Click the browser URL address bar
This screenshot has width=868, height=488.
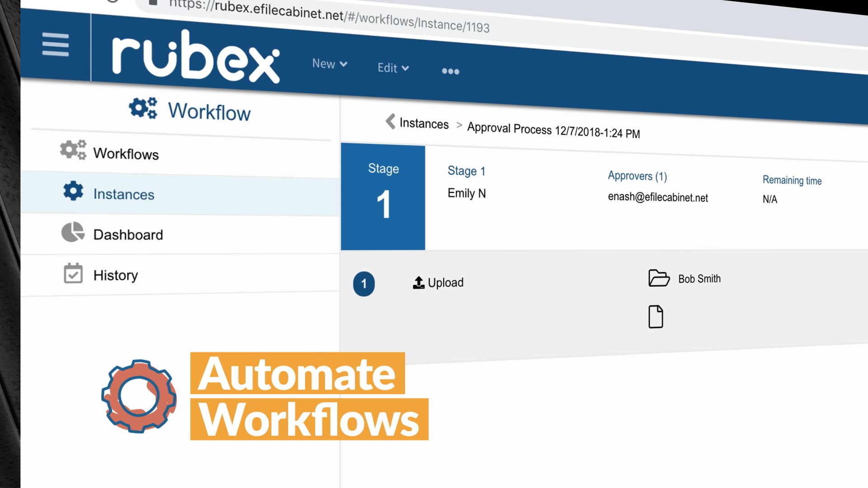coord(329,14)
